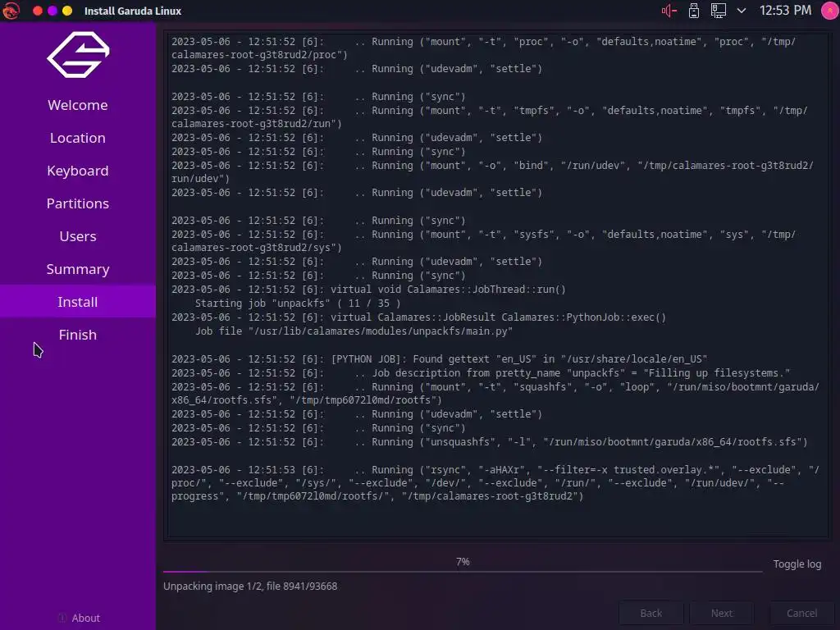
Task: Click the log line mounting 'sysfs'
Action: click(484, 240)
